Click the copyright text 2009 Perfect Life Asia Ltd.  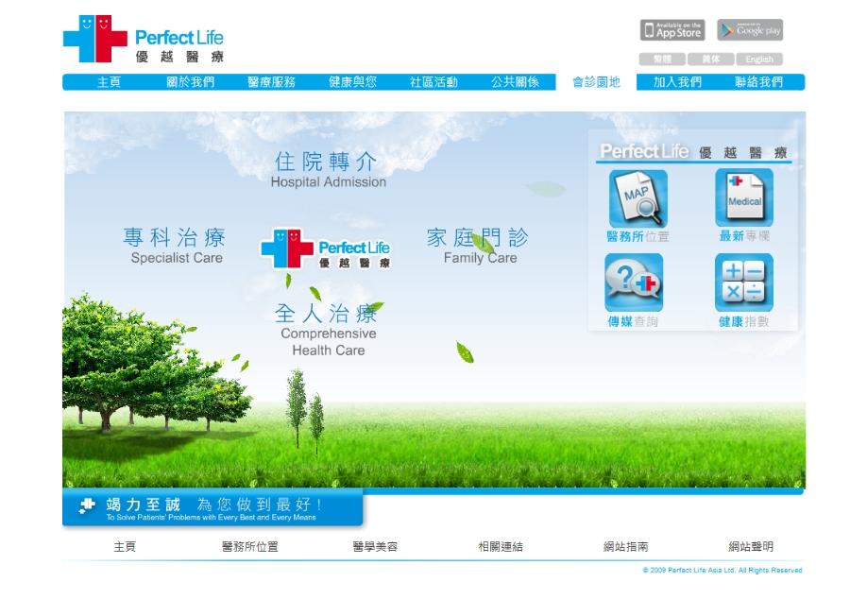722,570
